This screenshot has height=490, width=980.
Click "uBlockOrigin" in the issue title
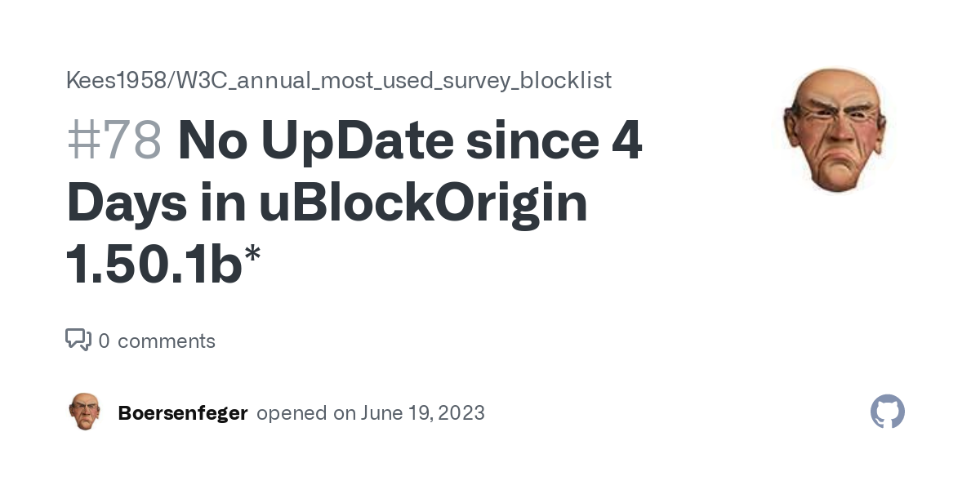point(423,203)
